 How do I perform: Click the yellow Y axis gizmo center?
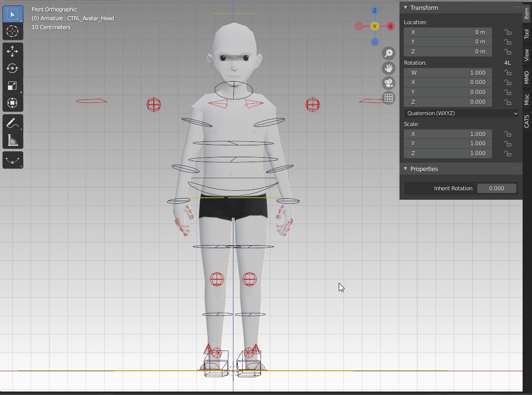375,26
